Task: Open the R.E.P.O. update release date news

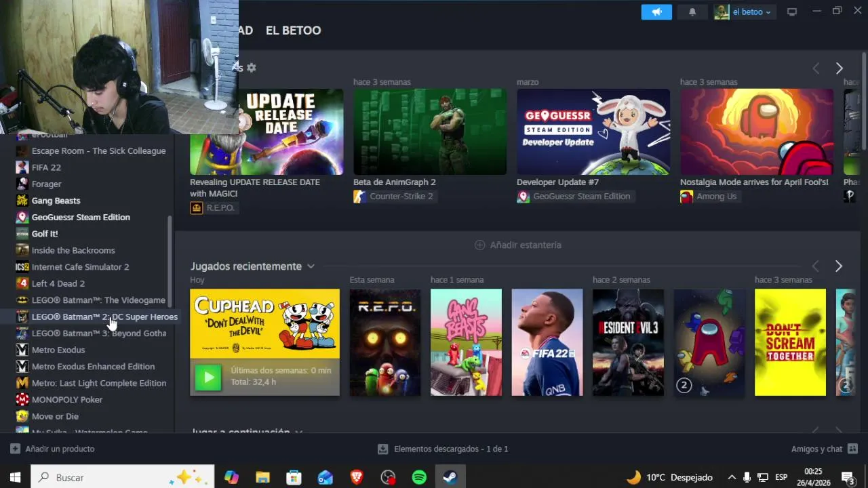Action: tap(267, 131)
